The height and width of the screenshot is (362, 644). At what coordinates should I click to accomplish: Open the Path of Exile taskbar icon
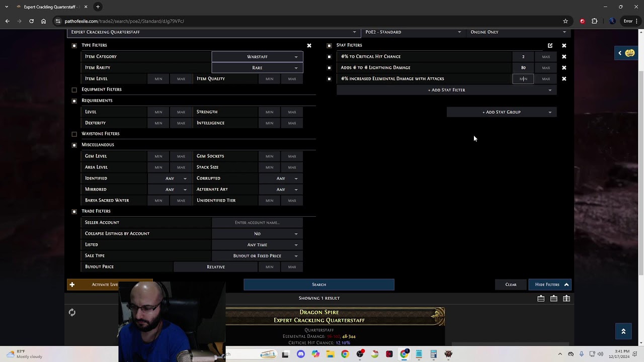(x=448, y=354)
